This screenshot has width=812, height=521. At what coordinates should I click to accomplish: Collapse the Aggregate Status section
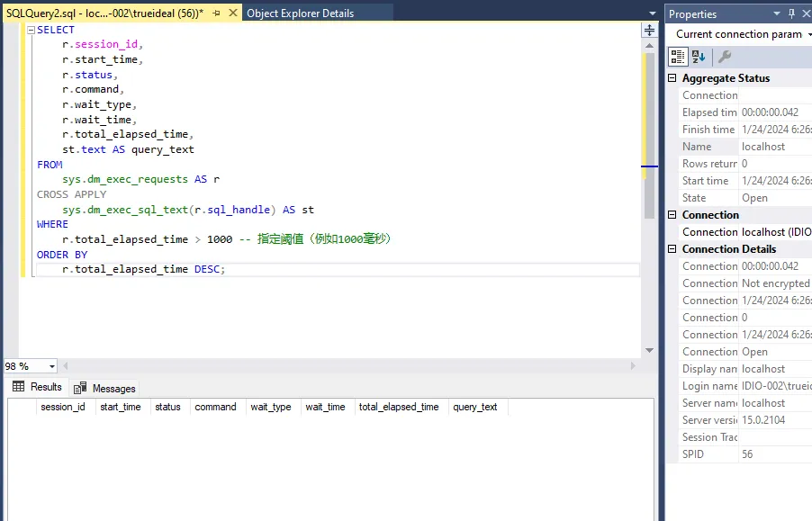pyautogui.click(x=672, y=78)
